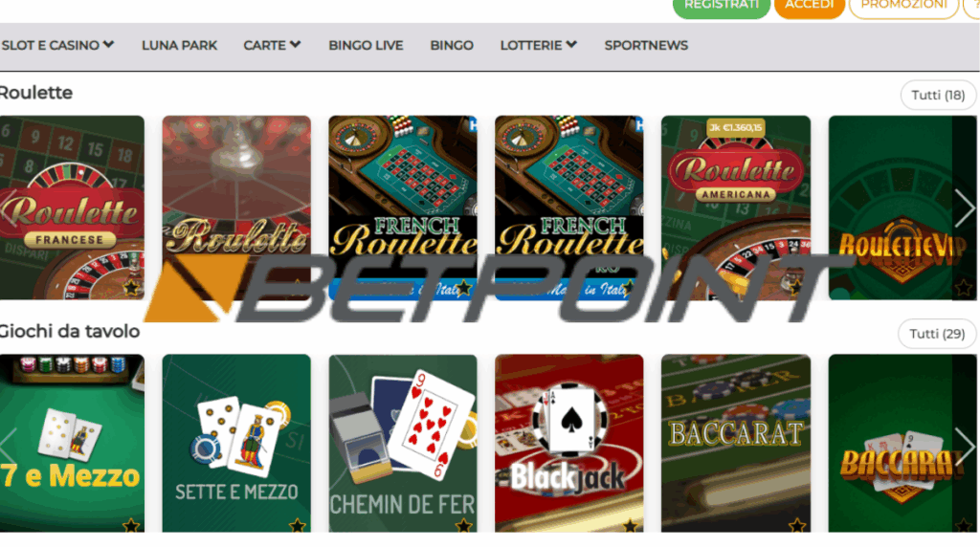The width and height of the screenshot is (980, 547).
Task: Favorite the Baccarat game star icon
Action: (797, 525)
